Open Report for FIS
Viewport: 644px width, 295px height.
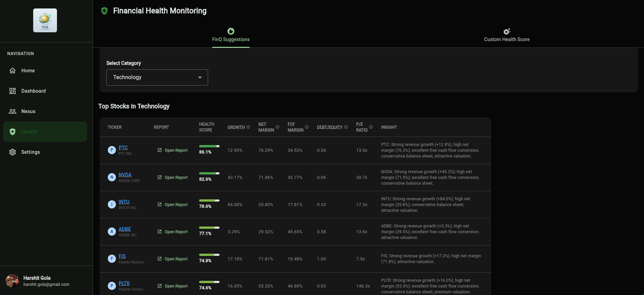click(x=173, y=259)
